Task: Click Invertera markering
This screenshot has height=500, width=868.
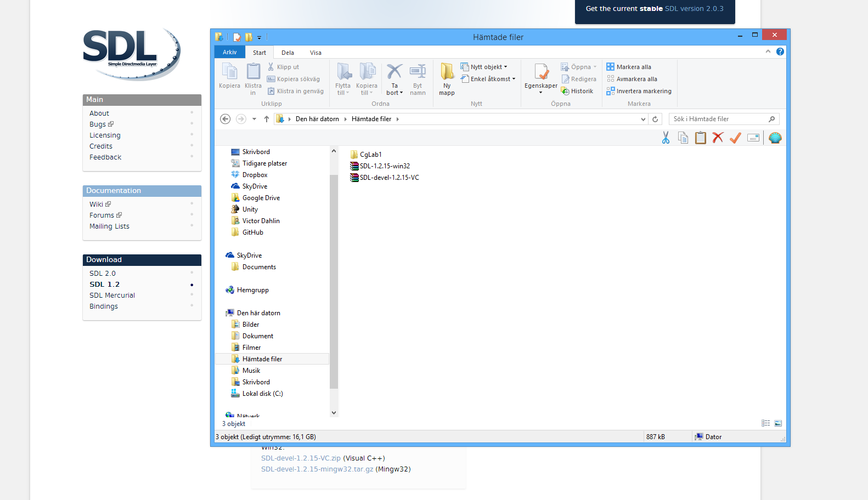Action: (639, 91)
